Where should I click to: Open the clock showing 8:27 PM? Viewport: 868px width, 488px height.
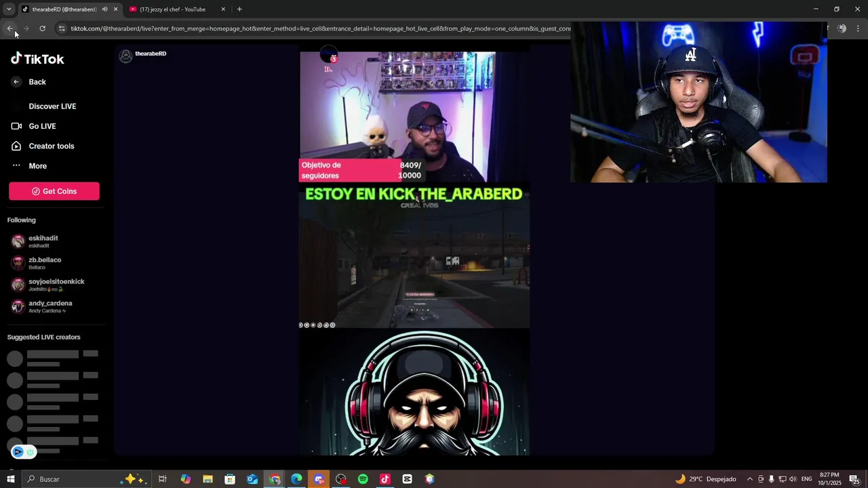click(829, 479)
